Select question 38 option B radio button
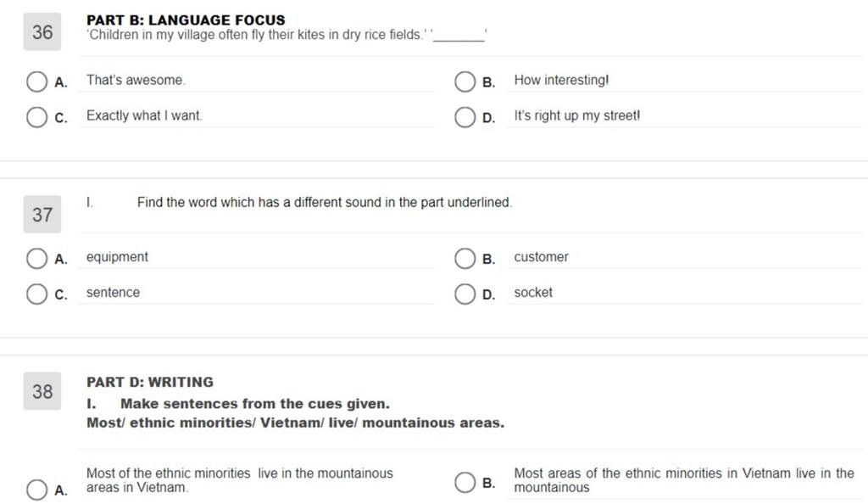 click(x=465, y=483)
